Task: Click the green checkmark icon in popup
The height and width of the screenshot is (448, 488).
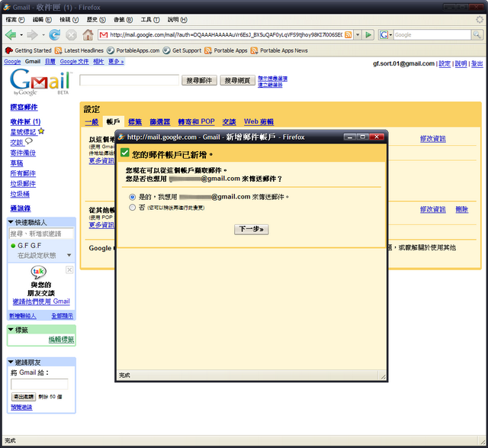Action: click(125, 153)
